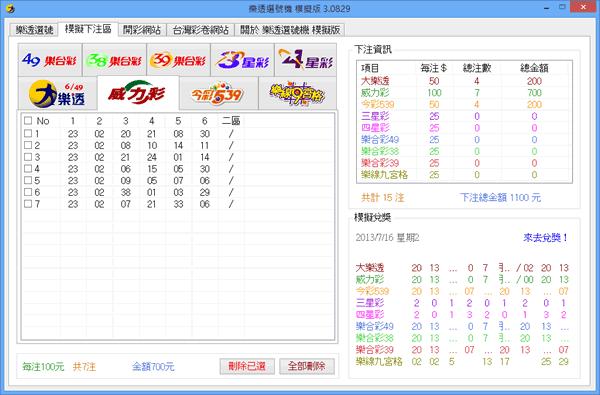The image size is (600, 395).
Task: Open the 大樂透 6/49 game tab
Action: (x=57, y=93)
